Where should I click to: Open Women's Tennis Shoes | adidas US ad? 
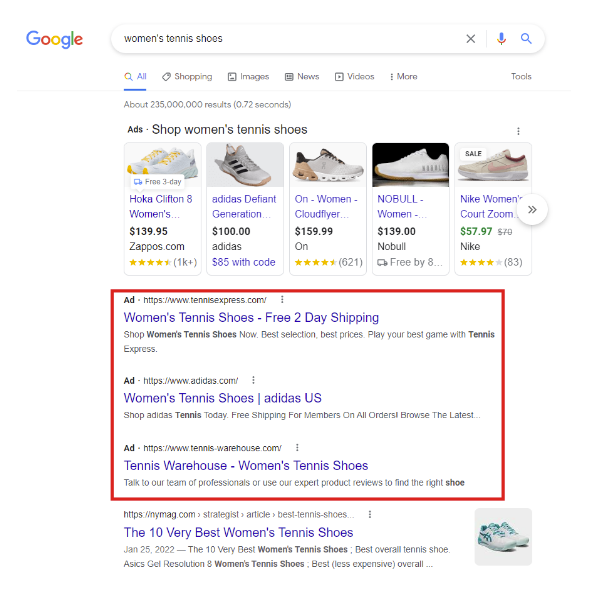(223, 398)
